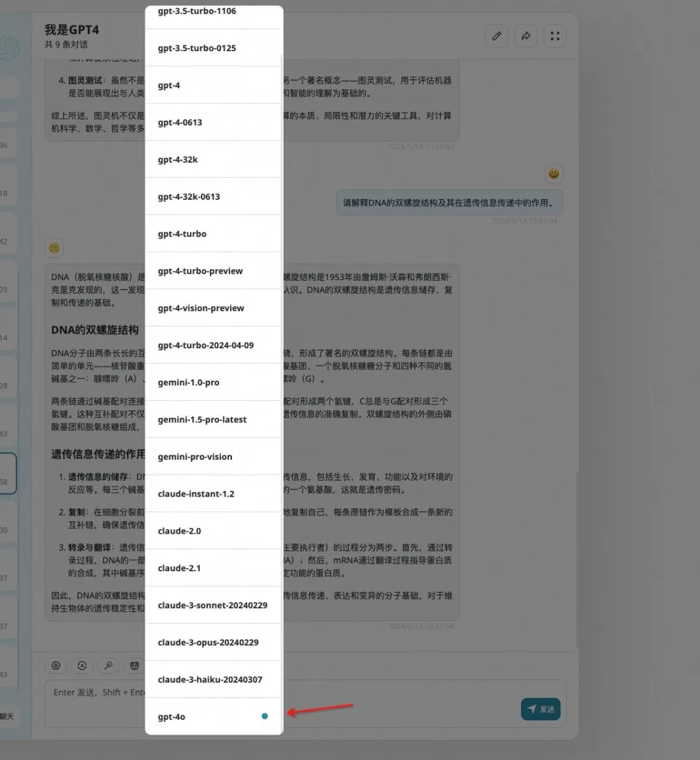The width and height of the screenshot is (700, 760).
Task: Click the smiley avatar next to the user message
Action: (554, 173)
